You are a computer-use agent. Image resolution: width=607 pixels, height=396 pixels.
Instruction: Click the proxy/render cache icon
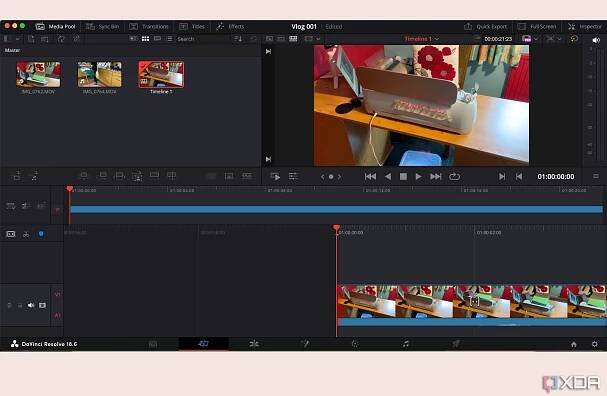574,39
